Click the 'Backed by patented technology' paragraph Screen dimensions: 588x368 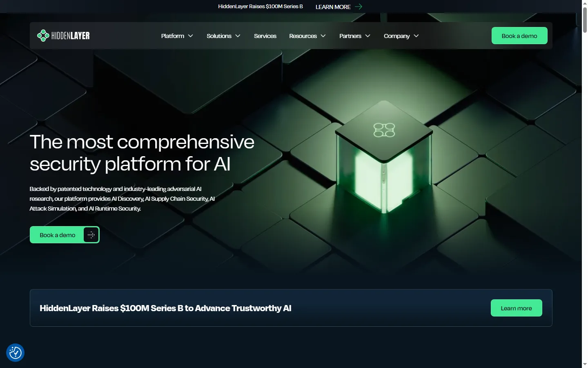click(122, 199)
